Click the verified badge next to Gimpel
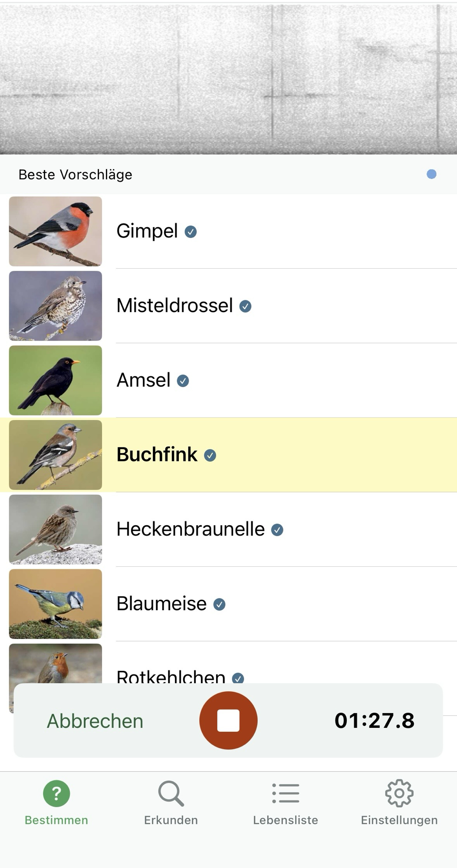 [x=191, y=232]
